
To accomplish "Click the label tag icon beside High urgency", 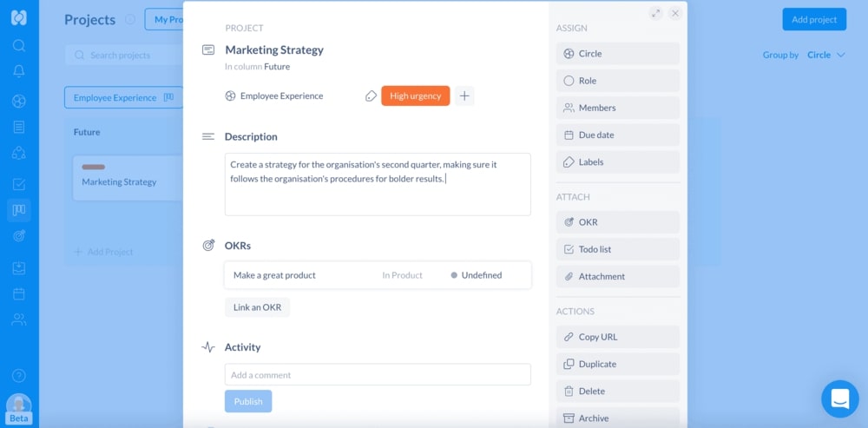I will click(371, 95).
